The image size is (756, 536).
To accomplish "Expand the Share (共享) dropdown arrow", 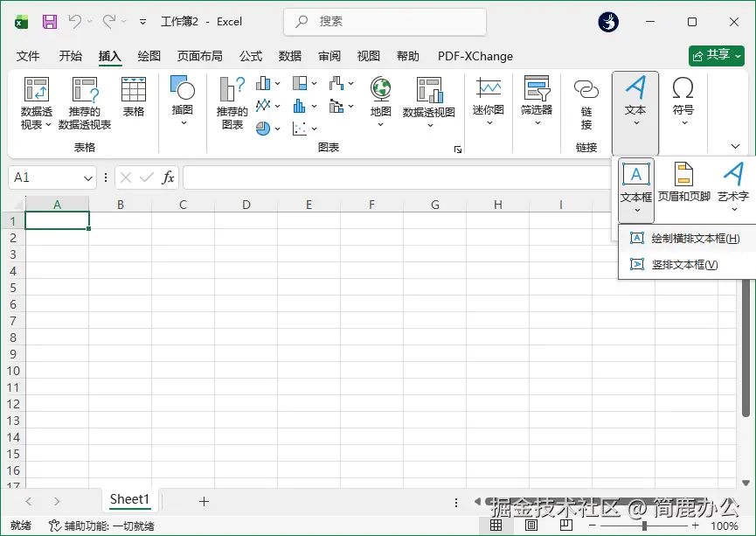I will (x=739, y=56).
